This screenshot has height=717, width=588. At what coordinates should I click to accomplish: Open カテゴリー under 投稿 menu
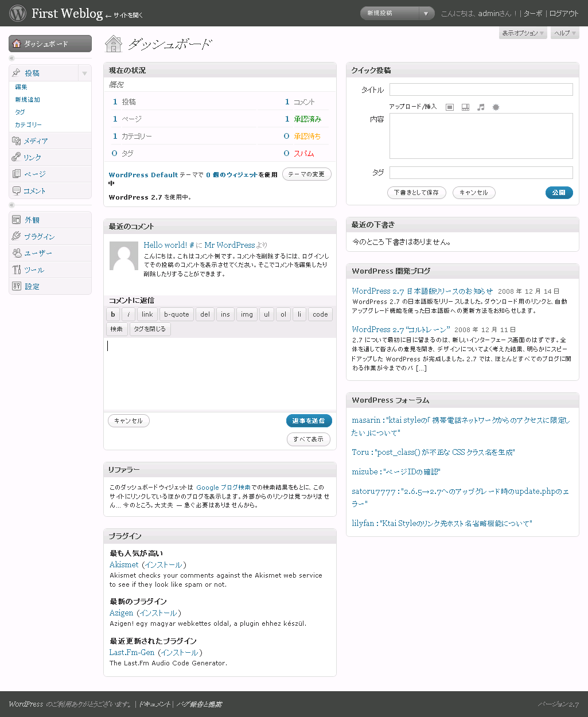click(28, 125)
